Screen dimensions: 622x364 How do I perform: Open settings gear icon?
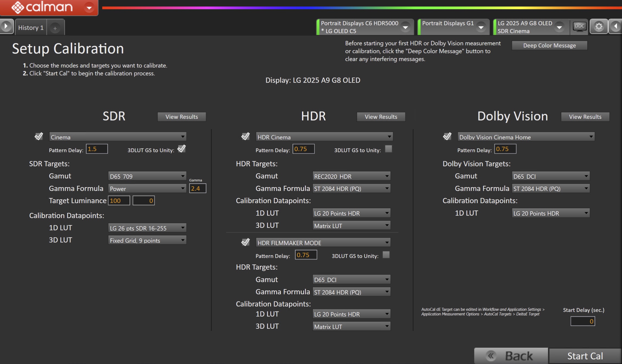[x=599, y=27]
